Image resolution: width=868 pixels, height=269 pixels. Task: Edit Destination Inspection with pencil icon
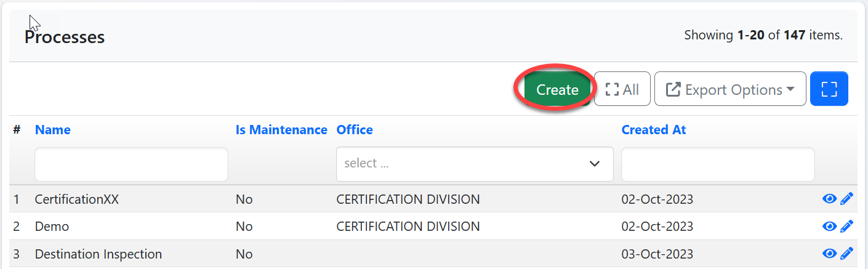tap(847, 254)
